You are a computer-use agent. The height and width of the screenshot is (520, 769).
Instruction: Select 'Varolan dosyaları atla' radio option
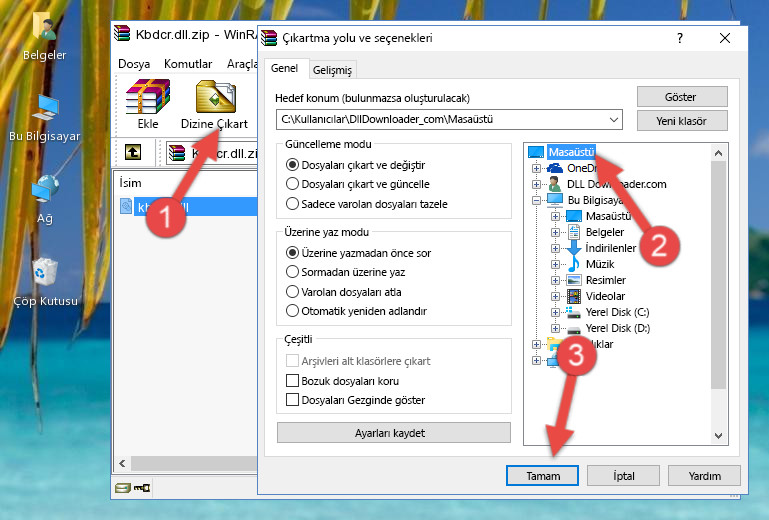292,292
